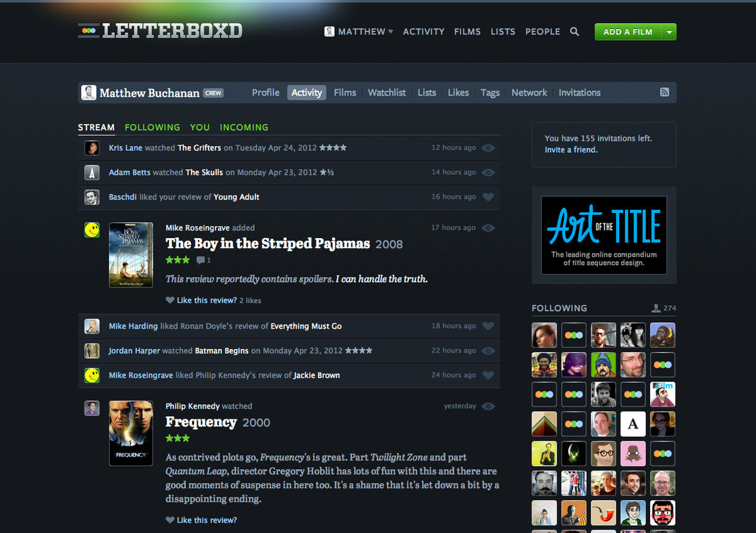Click Like this review under Frequency
Screen dimensions: 756x533
(206, 520)
